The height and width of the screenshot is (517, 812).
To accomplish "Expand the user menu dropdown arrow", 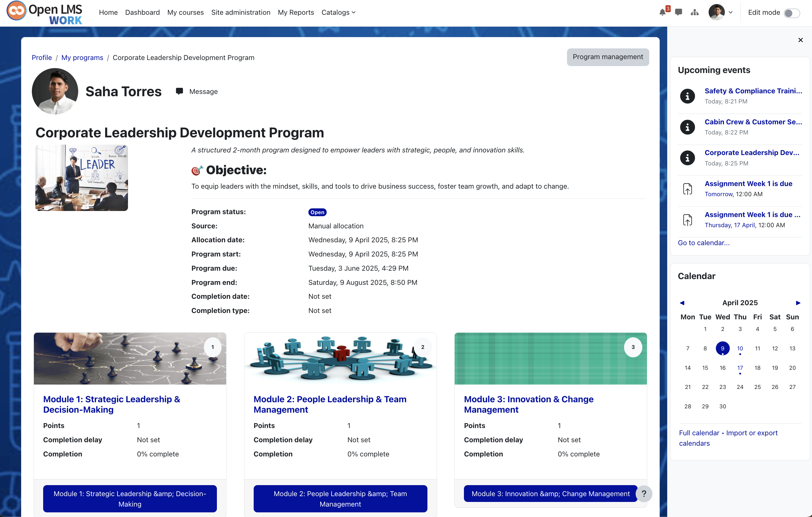I will 730,12.
